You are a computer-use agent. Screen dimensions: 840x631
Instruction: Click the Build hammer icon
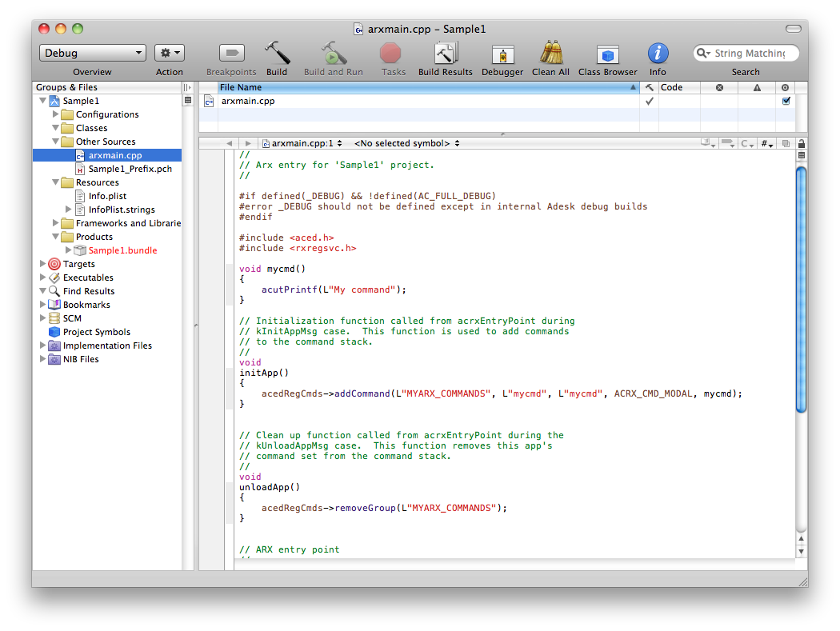click(x=277, y=52)
